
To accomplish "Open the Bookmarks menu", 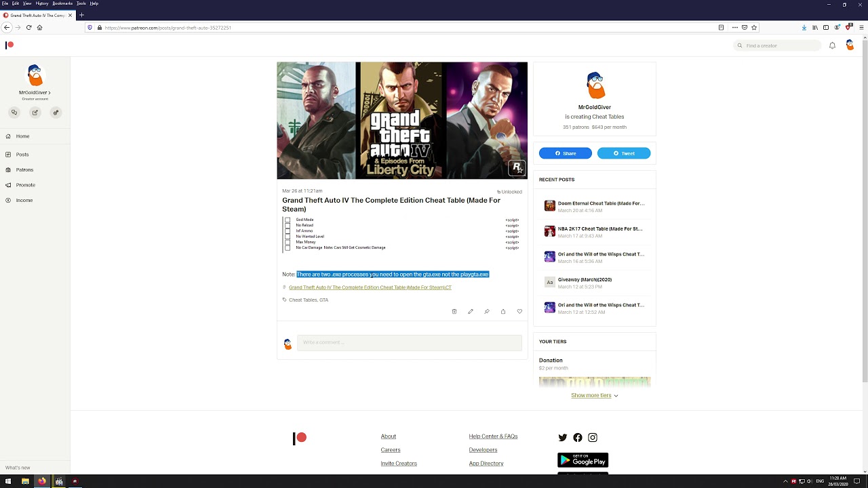I will click(62, 3).
